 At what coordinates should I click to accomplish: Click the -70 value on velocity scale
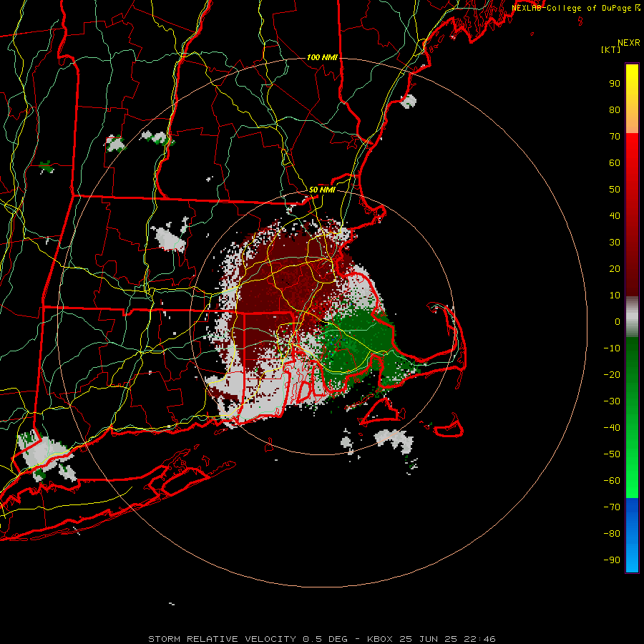click(x=612, y=507)
